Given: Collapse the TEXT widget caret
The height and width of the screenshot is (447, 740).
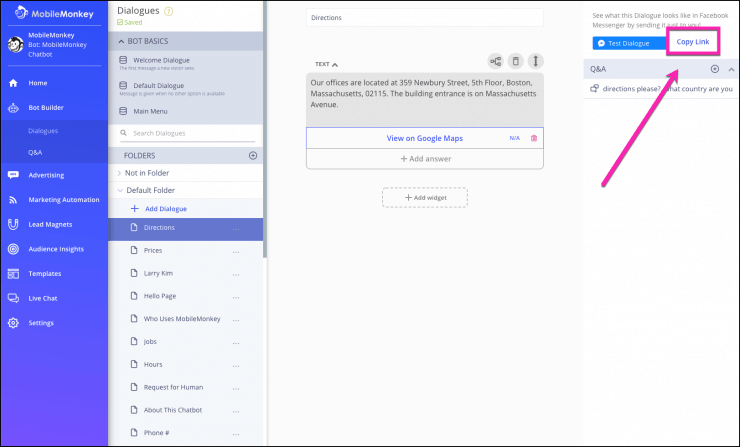Looking at the screenshot, I should click(x=335, y=65).
